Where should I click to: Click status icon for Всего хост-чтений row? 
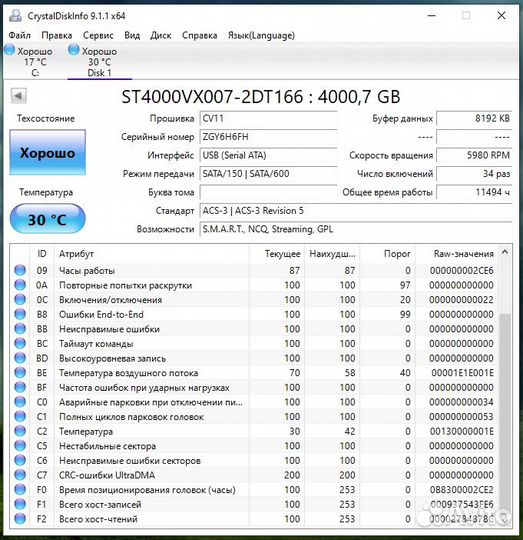tap(20, 519)
